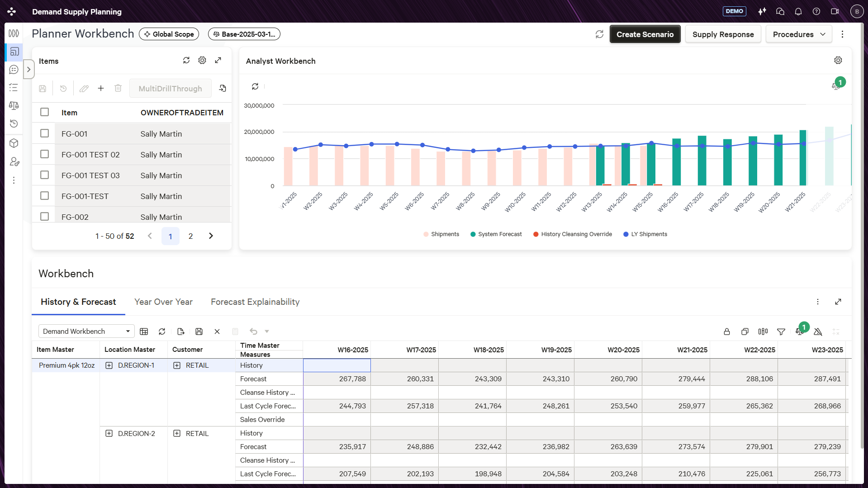
Task: Click the lock icon in workbench toolbar
Action: click(726, 332)
